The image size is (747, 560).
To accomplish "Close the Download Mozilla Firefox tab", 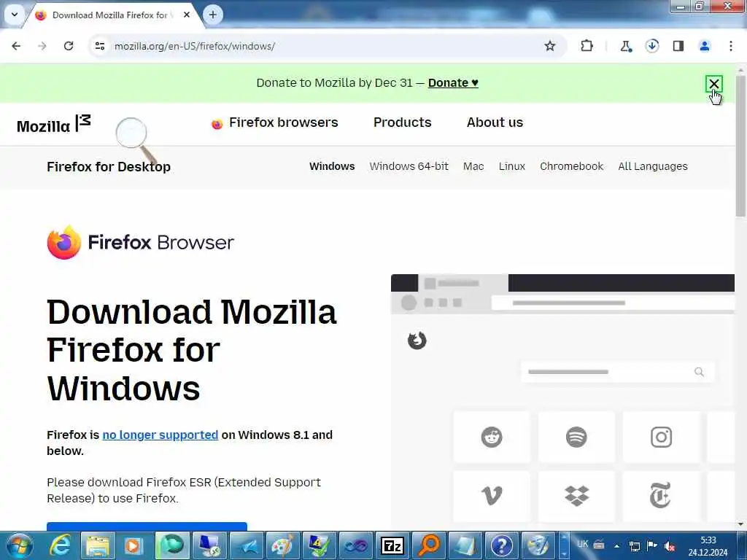I will coord(187,15).
